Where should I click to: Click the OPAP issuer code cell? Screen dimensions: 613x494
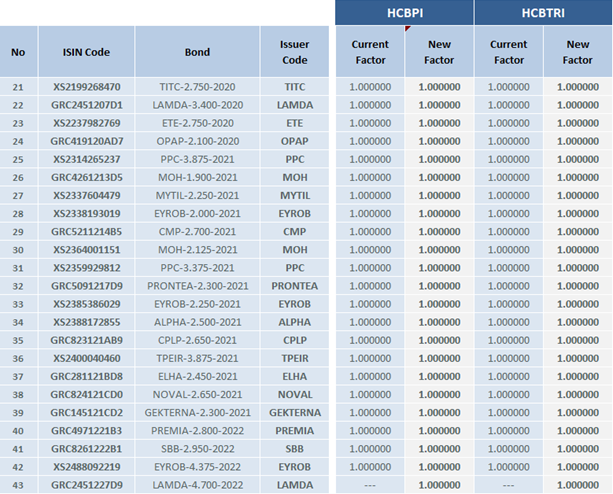(294, 141)
